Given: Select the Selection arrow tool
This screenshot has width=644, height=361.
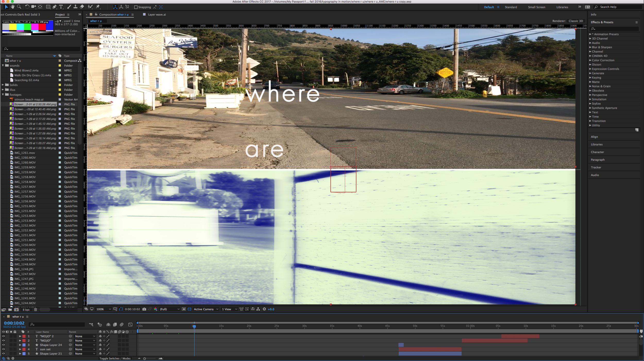Looking at the screenshot, I should coord(6,7).
